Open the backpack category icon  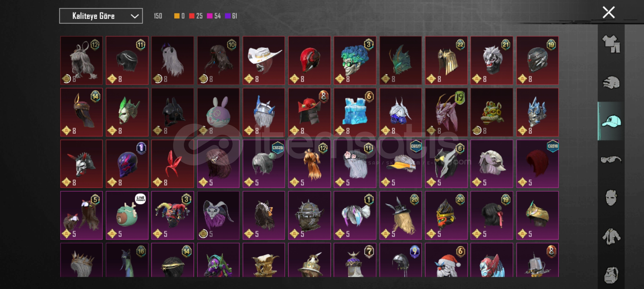(611, 275)
